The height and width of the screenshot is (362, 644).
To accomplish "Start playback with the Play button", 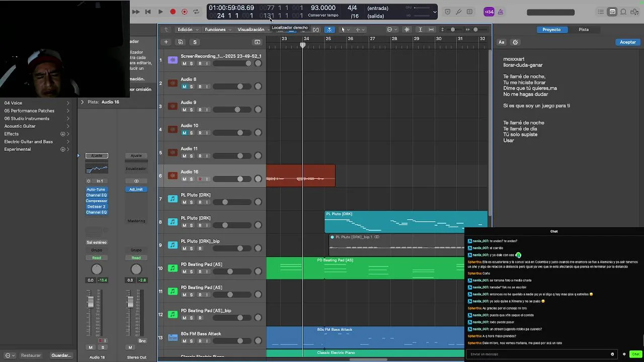I will [160, 12].
